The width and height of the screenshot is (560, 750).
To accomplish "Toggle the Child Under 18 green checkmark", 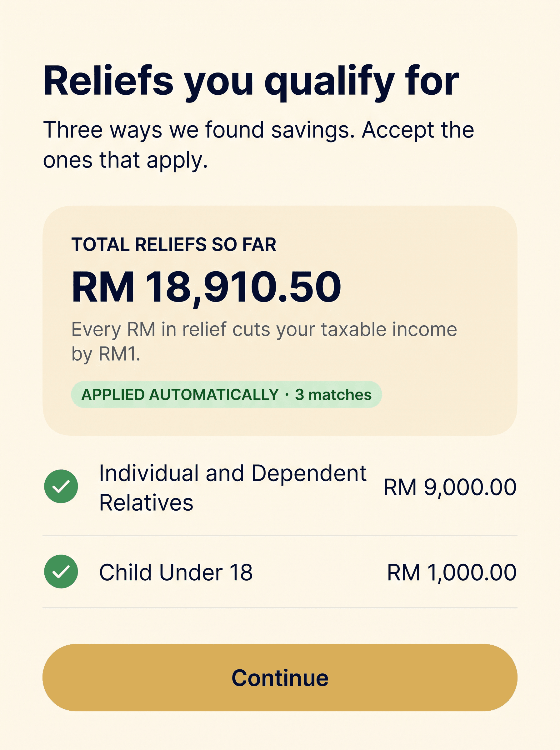I will [x=61, y=571].
